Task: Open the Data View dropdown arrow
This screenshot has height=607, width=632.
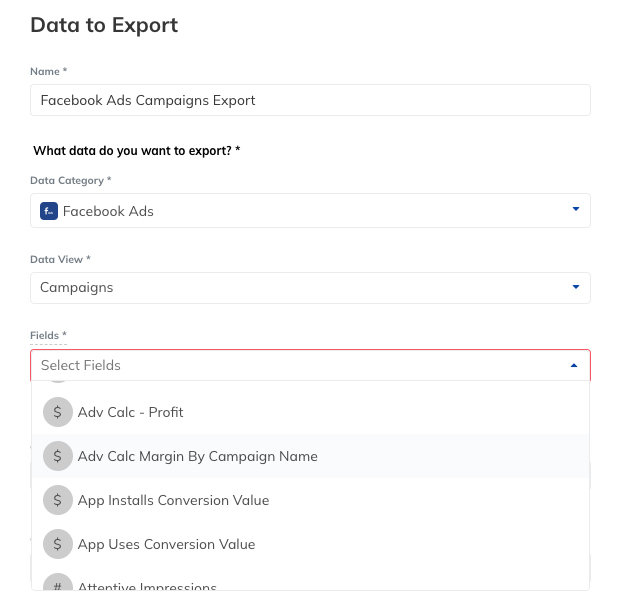Action: point(576,287)
